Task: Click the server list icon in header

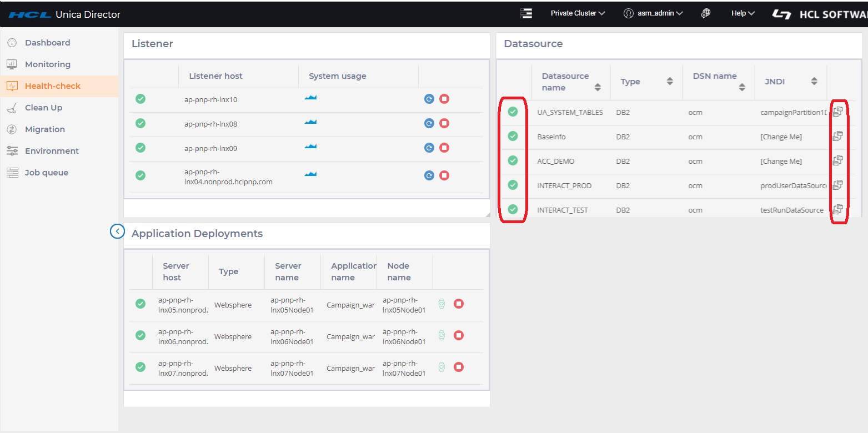Action: click(x=526, y=13)
